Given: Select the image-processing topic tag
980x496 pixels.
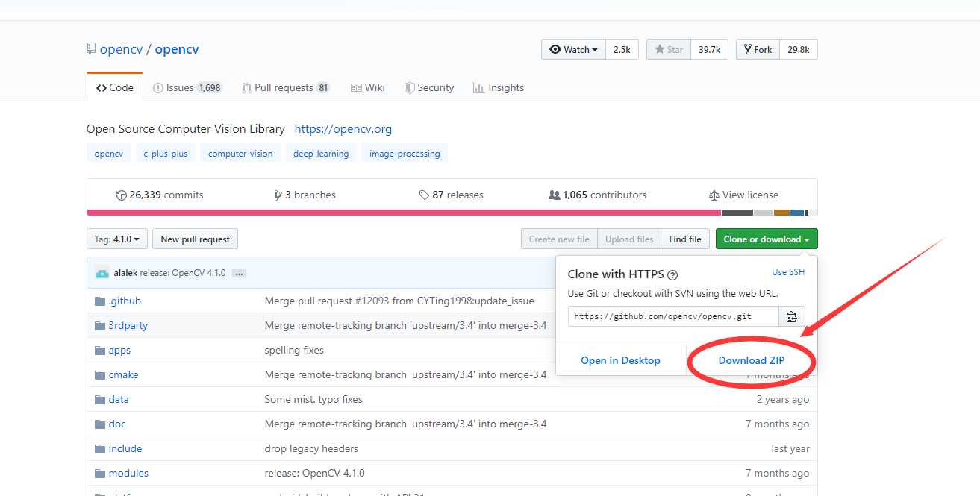Looking at the screenshot, I should click(405, 154).
